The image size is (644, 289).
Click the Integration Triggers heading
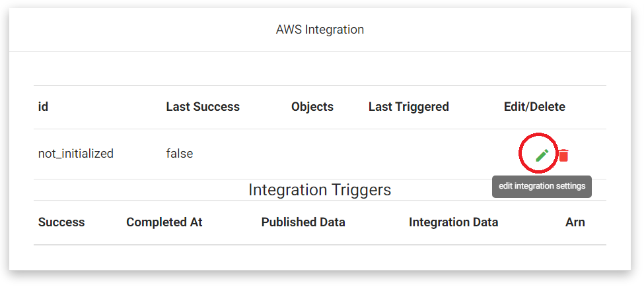320,189
